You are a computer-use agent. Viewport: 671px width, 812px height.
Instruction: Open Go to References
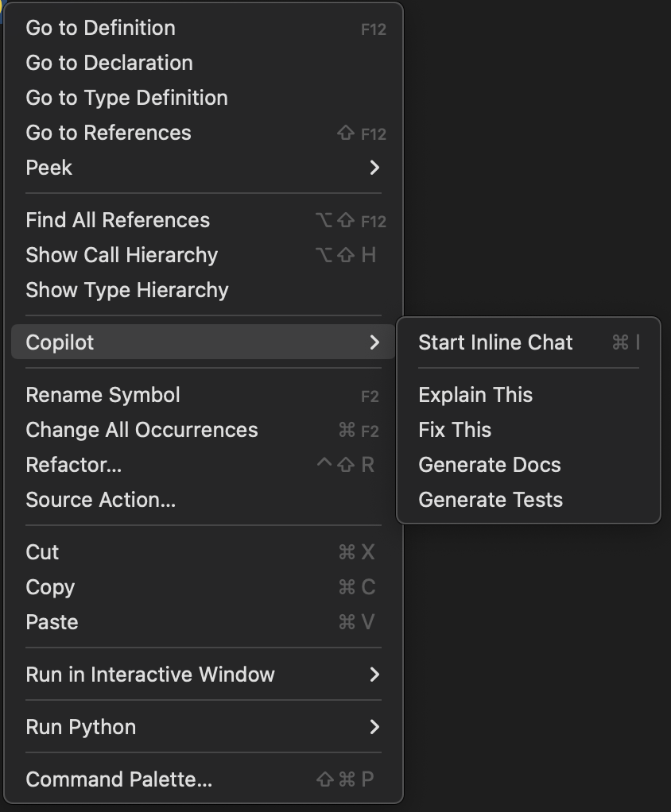(108, 133)
